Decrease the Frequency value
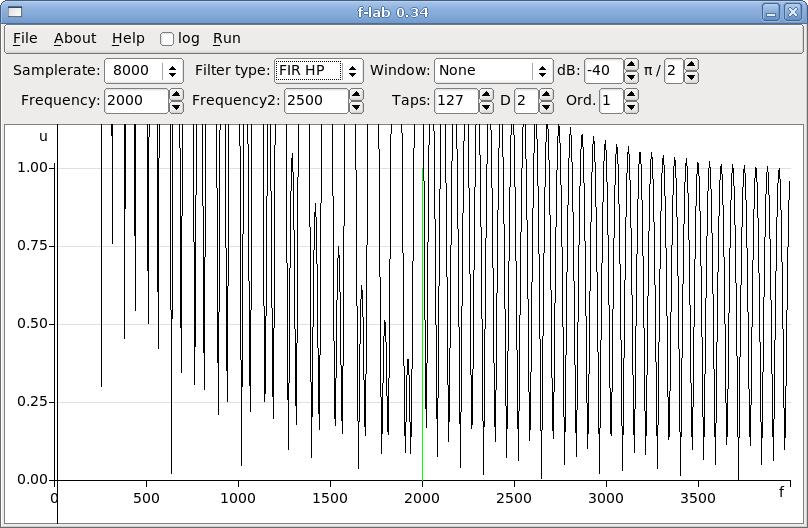Image resolution: width=808 pixels, height=528 pixels. (176, 107)
